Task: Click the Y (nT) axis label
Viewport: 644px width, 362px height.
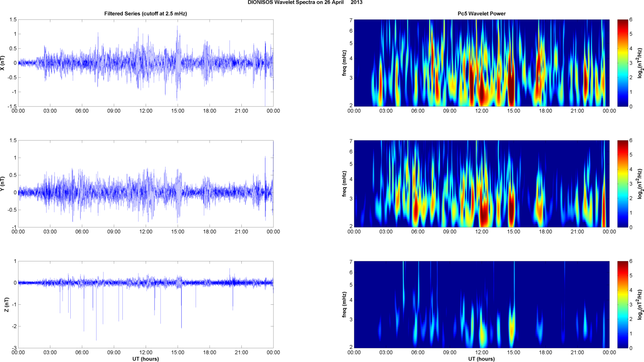Action: pyautogui.click(x=3, y=184)
